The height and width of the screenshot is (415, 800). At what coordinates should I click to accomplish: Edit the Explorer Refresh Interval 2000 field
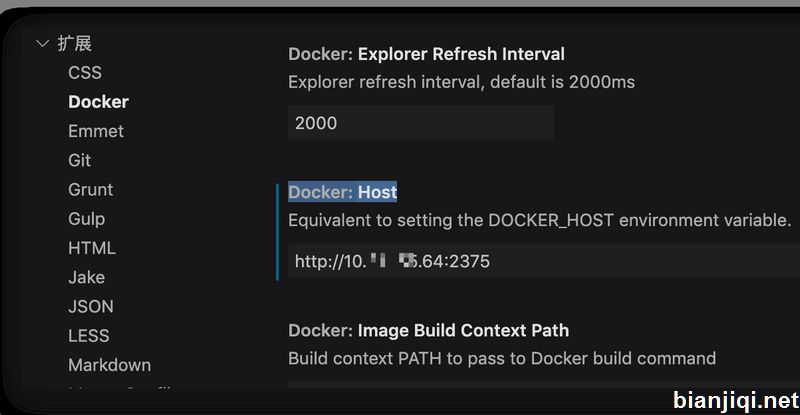pyautogui.click(x=421, y=123)
